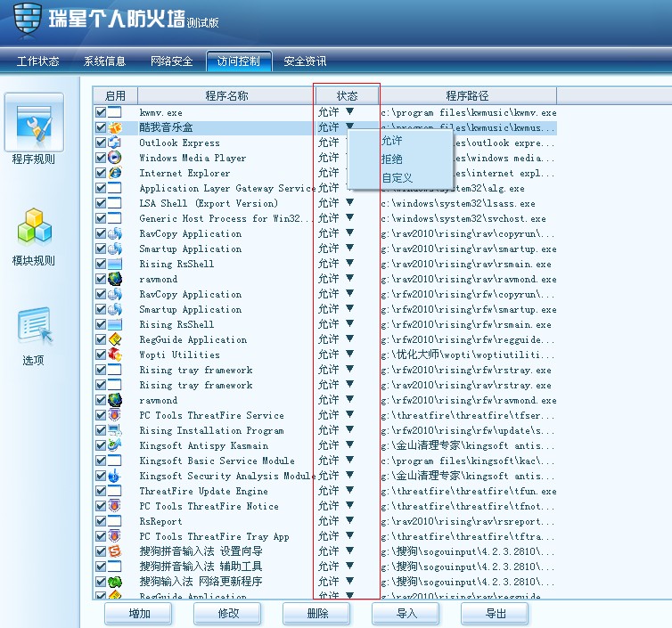Click the Kingsoft Antispy Kasmain icon
This screenshot has height=628, width=672.
pyautogui.click(x=114, y=445)
